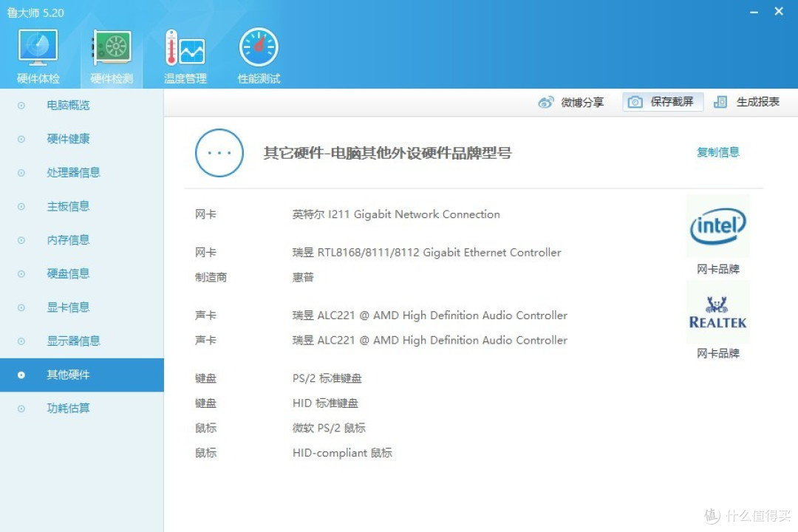Click the Realtek audio brand logo
Image resolution: width=798 pixels, height=532 pixels.
717,311
